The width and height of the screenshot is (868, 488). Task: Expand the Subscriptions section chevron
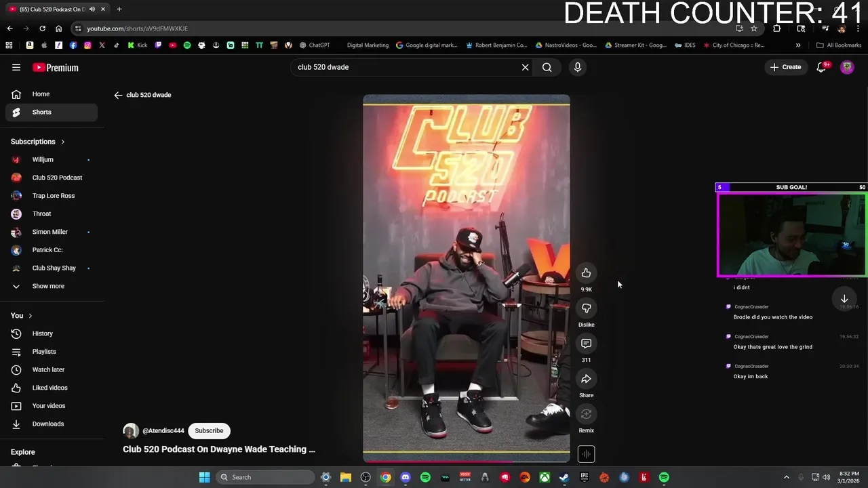coord(63,142)
